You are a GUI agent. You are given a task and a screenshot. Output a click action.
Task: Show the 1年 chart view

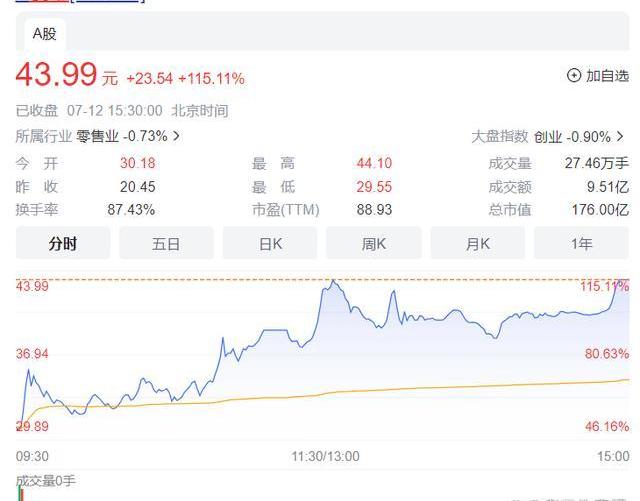pyautogui.click(x=581, y=243)
